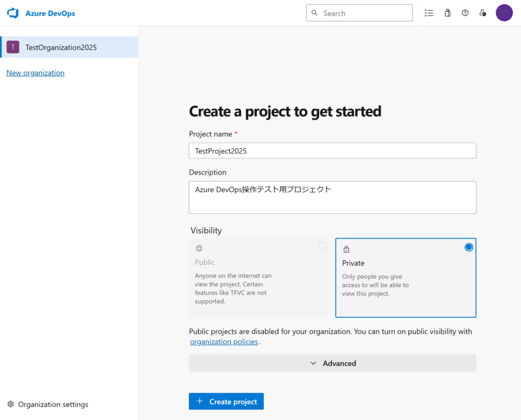
Task: Click the Project name field
Action: pos(332,151)
